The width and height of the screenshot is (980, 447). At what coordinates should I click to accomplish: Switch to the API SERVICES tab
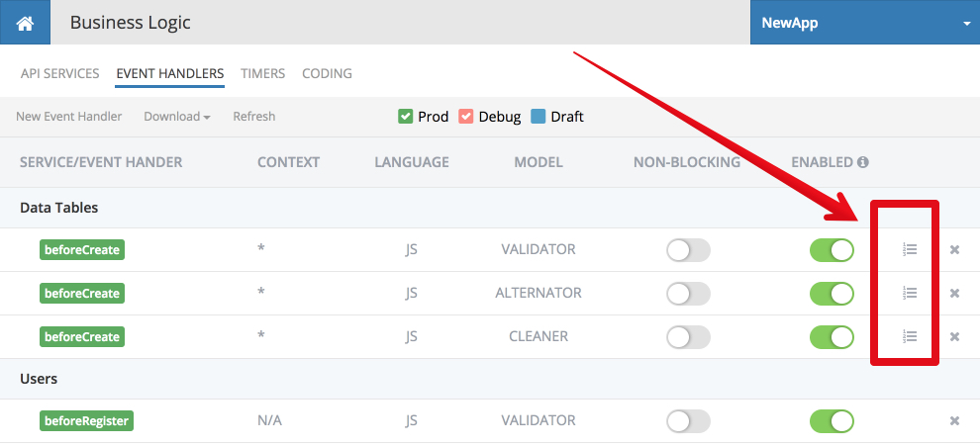60,73
